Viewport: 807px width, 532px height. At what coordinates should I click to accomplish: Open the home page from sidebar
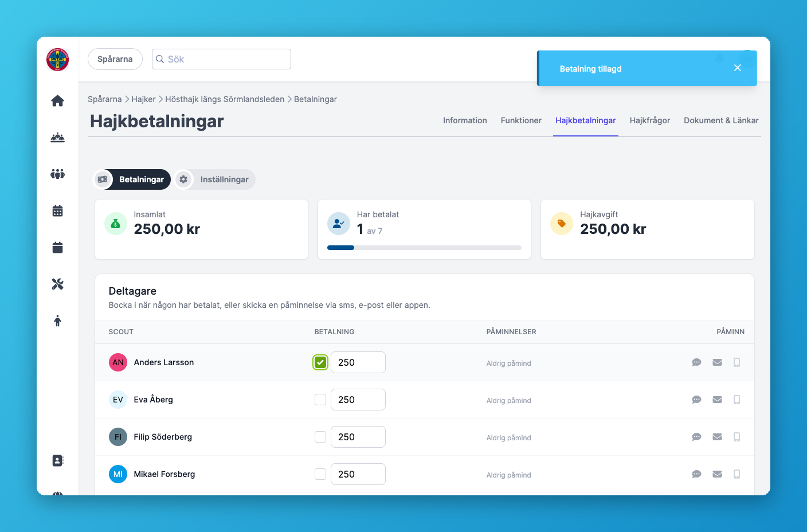[x=57, y=101]
